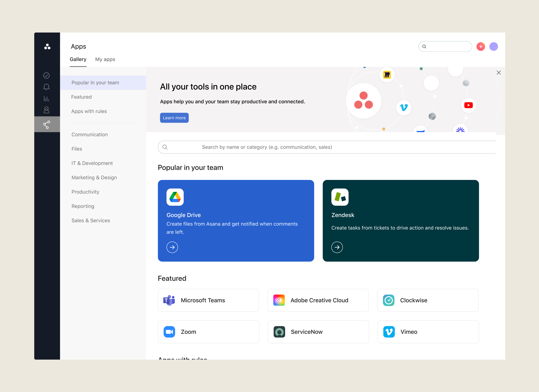Open the Google Drive card title
Image resolution: width=539 pixels, height=392 pixels.
[x=184, y=215]
